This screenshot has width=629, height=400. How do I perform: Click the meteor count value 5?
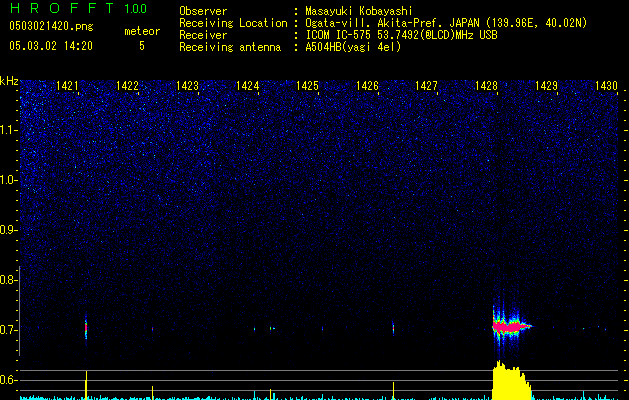click(141, 46)
